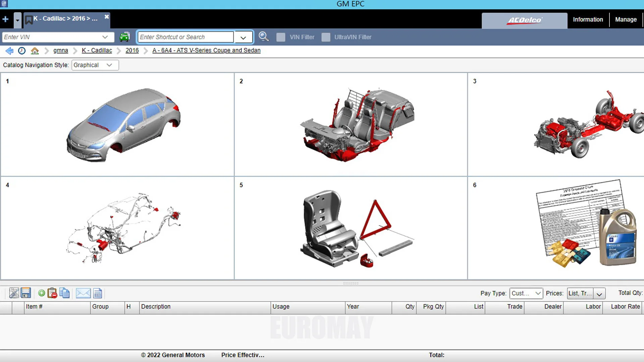644x362 pixels.
Task: Click the green vehicle icon beside VIN field
Action: click(125, 37)
